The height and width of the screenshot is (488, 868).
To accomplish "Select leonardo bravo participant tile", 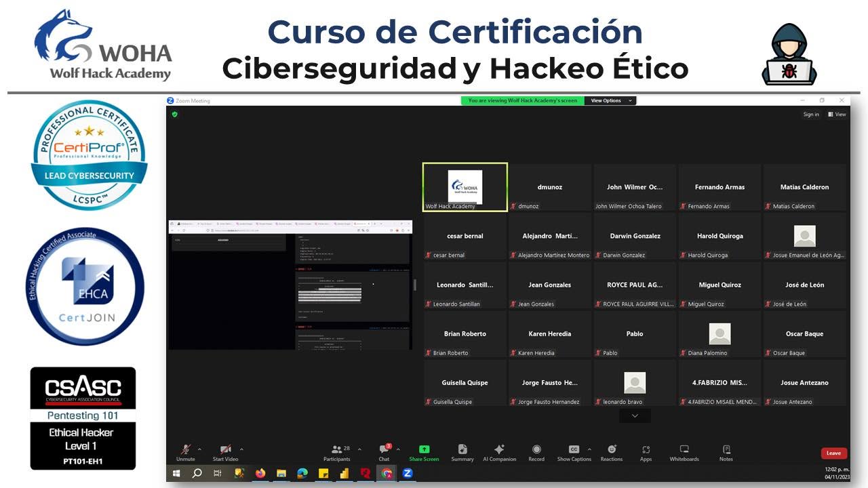I will pos(635,382).
